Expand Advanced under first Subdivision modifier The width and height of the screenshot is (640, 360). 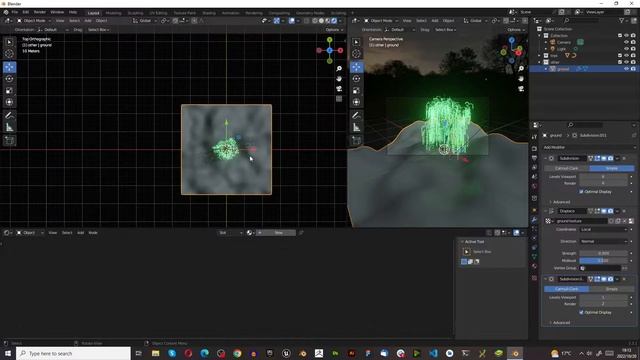tap(560, 202)
